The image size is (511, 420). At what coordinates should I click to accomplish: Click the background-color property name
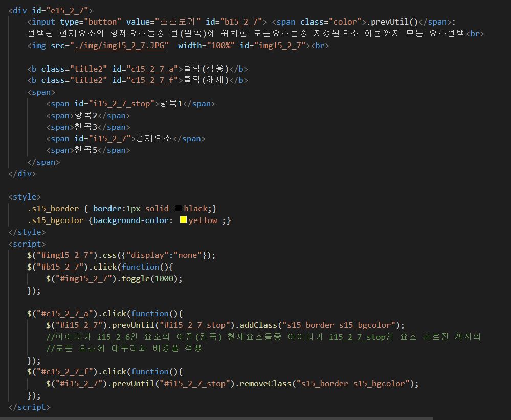pyautogui.click(x=131, y=220)
